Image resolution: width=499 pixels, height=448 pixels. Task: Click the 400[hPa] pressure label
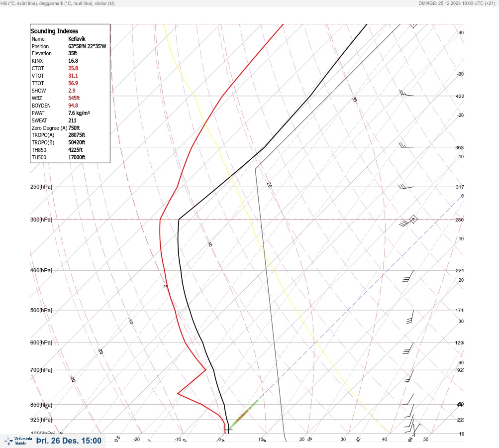click(41, 270)
